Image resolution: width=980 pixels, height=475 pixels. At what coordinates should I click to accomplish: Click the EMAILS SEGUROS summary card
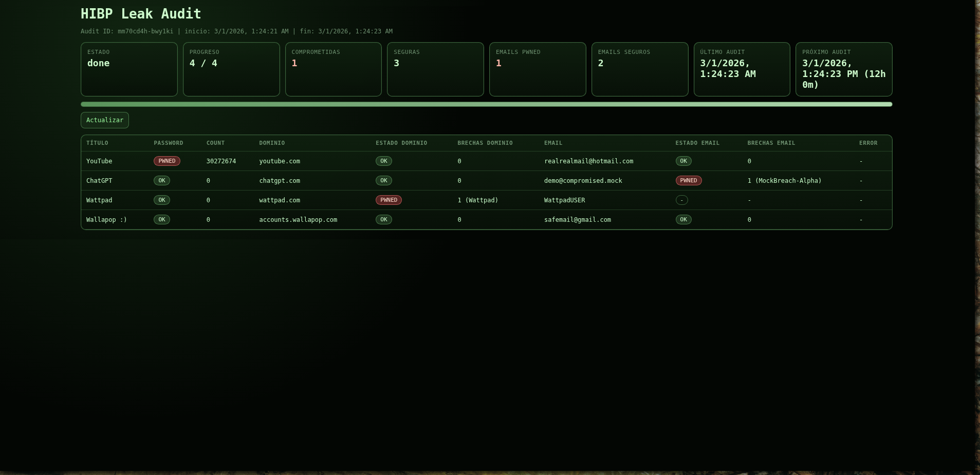tap(640, 69)
